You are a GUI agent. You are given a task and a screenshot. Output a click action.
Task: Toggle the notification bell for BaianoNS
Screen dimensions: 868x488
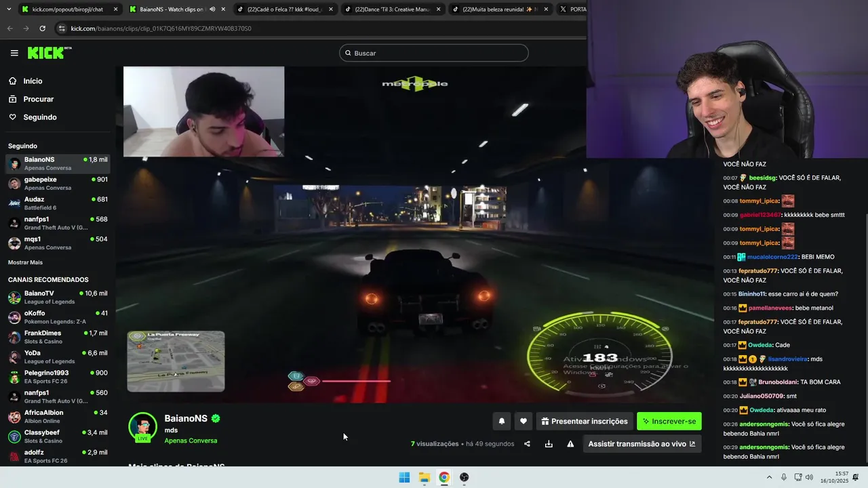502,421
